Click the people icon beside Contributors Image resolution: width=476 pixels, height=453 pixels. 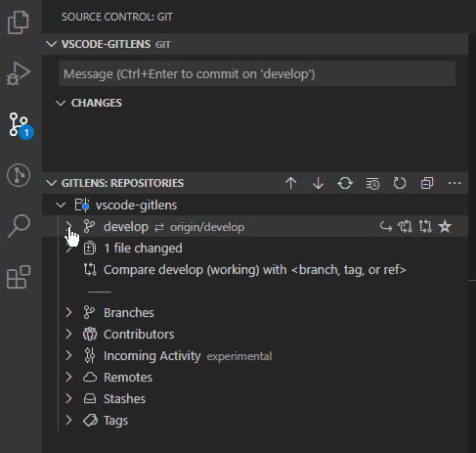[90, 334]
